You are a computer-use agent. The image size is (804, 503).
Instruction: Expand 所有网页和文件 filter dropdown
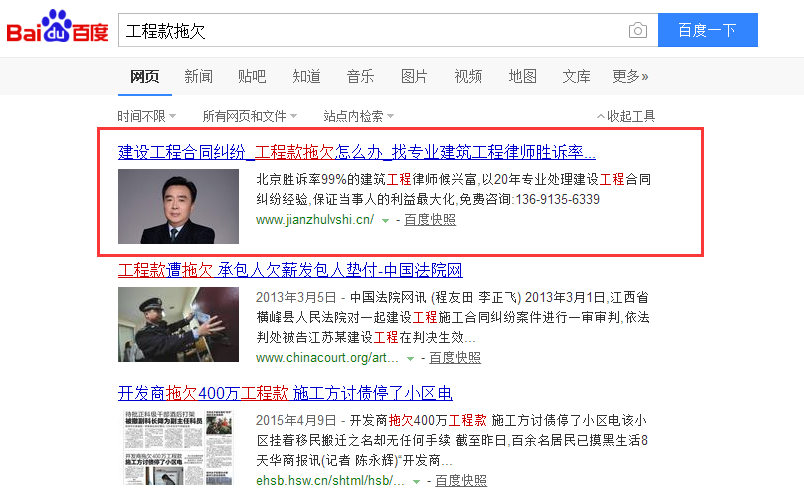(250, 116)
